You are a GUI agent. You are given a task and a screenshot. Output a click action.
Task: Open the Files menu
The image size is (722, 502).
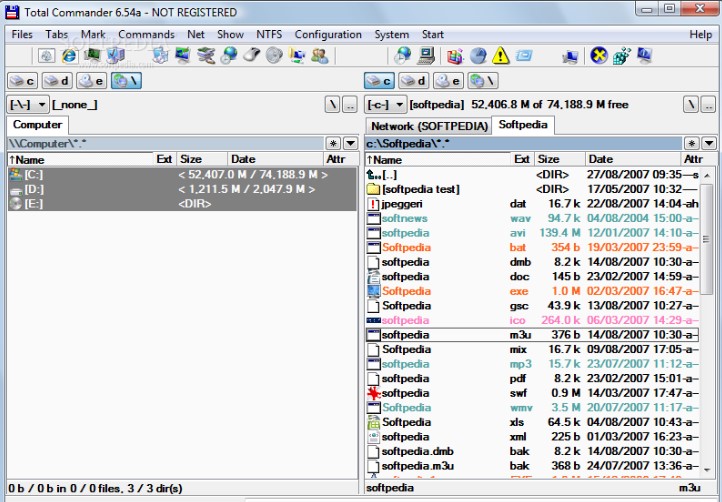[22, 35]
